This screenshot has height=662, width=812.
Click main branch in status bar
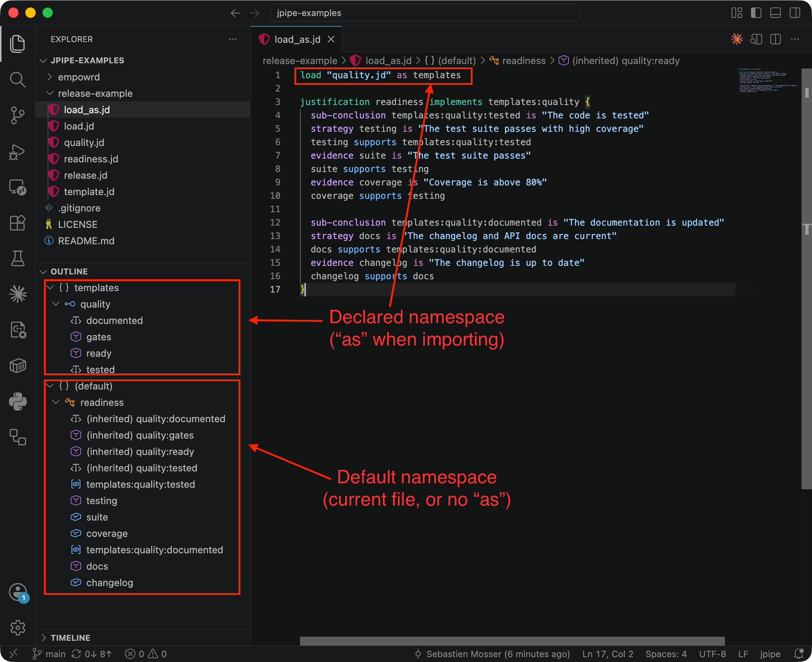click(49, 653)
